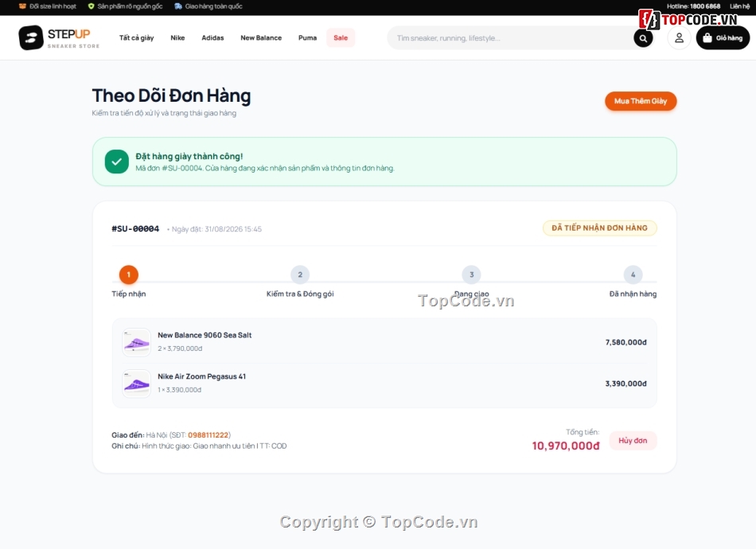Click Theo Dõi Đơn Hàng title

(x=171, y=95)
